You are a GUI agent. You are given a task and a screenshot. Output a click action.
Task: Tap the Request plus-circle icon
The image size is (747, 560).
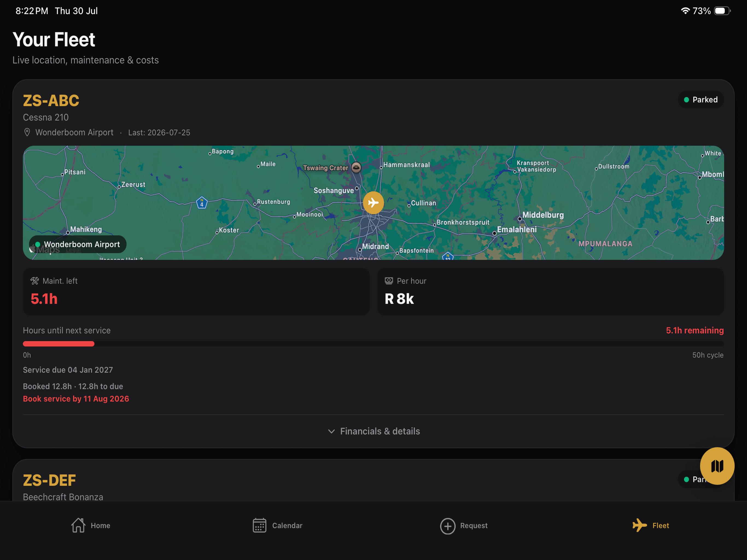click(x=447, y=526)
